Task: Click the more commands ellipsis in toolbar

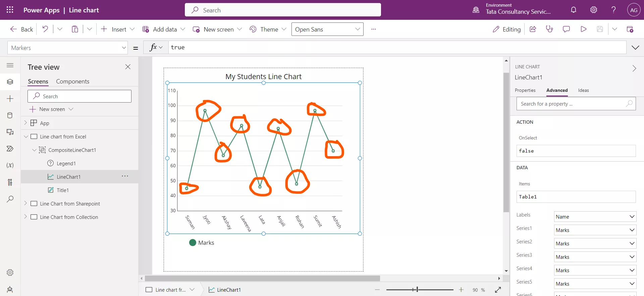Action: pyautogui.click(x=374, y=29)
